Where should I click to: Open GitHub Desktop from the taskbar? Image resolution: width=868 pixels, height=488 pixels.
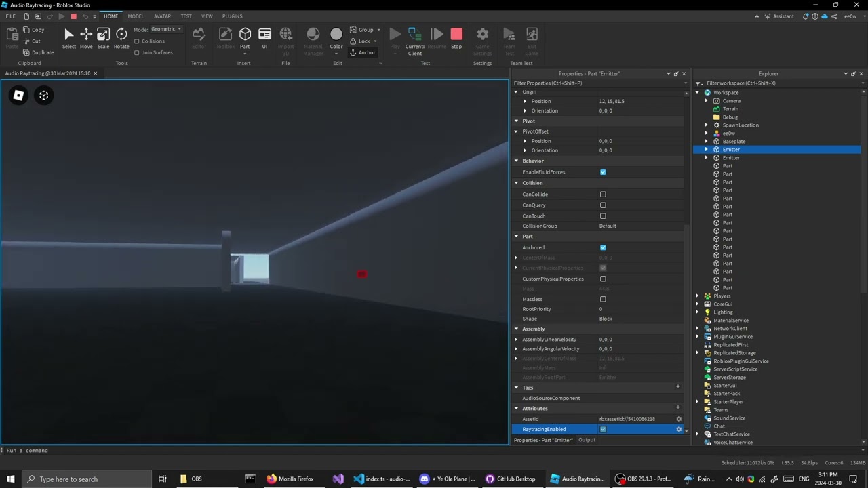point(511,479)
